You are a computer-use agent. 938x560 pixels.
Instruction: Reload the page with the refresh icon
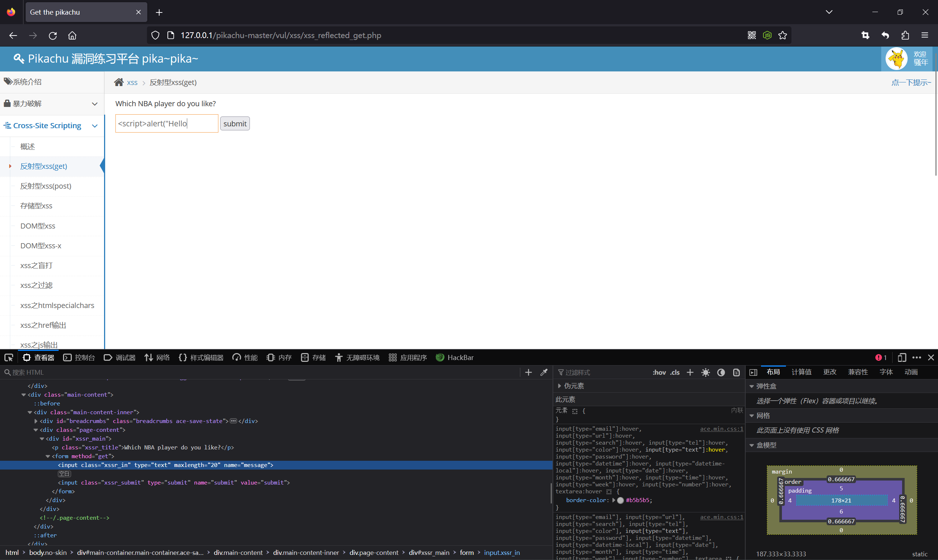53,36
